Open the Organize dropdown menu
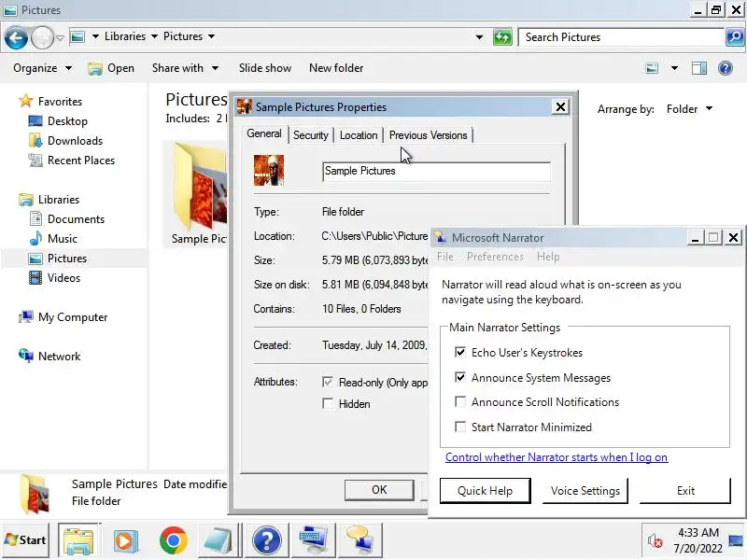 tap(42, 68)
